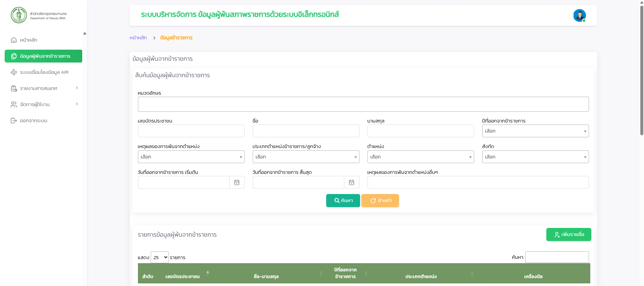644x286 pixels.
Task: Click the green ค้นหา search button
Action: tap(343, 200)
